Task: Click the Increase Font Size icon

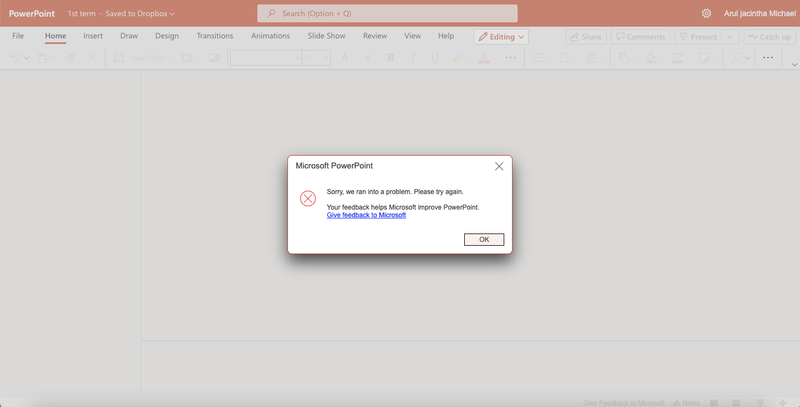Action: coord(345,58)
